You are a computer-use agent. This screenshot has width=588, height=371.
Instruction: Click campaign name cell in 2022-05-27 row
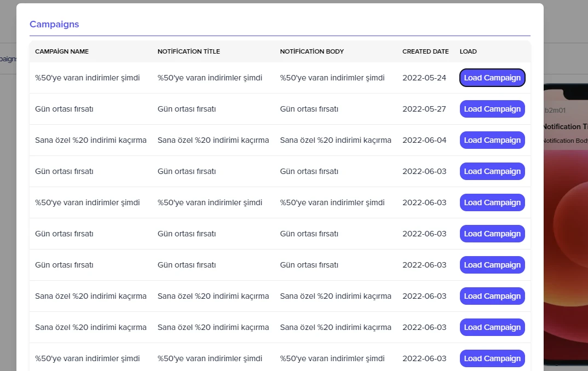(x=64, y=109)
